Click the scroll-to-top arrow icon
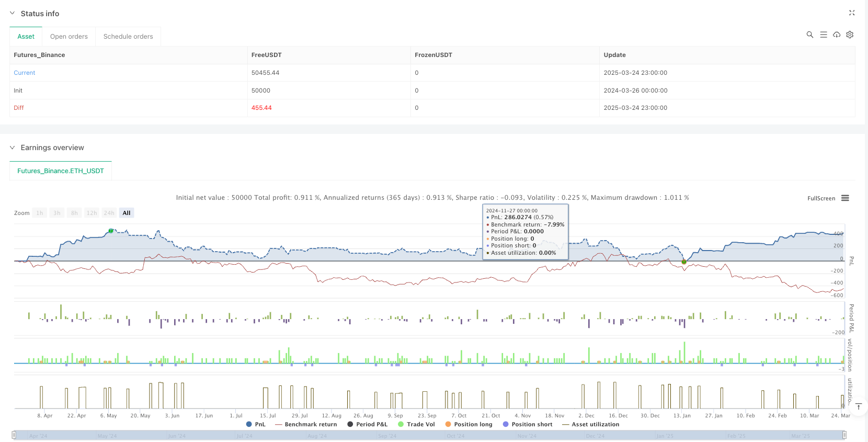868x442 pixels. [x=858, y=406]
